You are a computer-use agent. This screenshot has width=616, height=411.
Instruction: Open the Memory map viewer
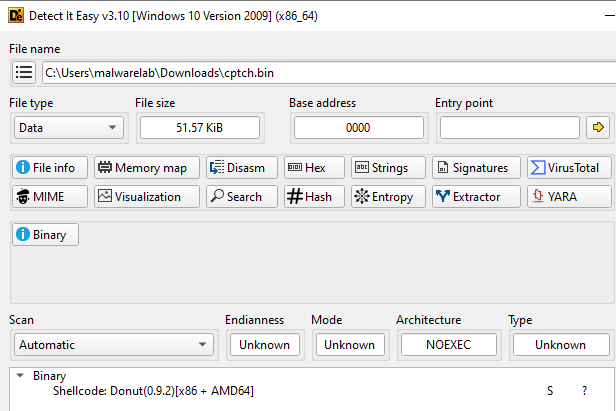[146, 168]
